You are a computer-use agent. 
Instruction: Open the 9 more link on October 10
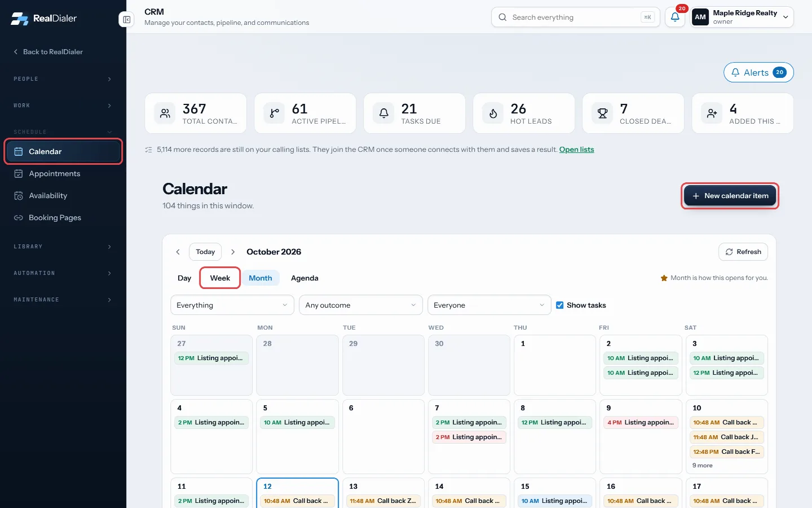[702, 466]
